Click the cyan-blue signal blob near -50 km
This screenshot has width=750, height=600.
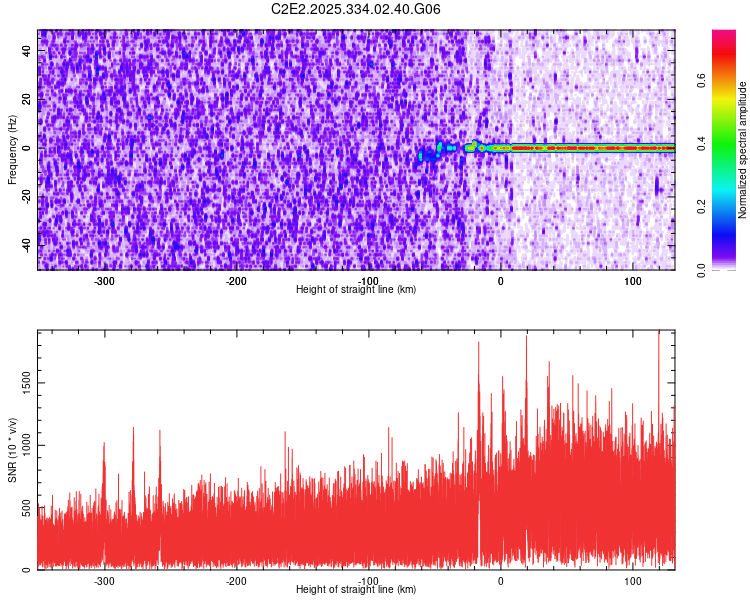pyautogui.click(x=430, y=154)
